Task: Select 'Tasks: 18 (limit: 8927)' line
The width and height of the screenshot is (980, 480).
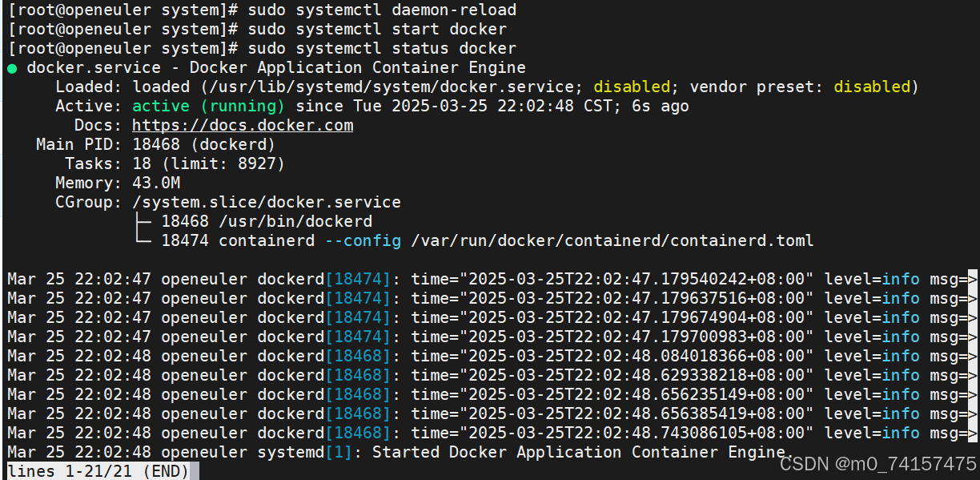Action: [x=175, y=164]
